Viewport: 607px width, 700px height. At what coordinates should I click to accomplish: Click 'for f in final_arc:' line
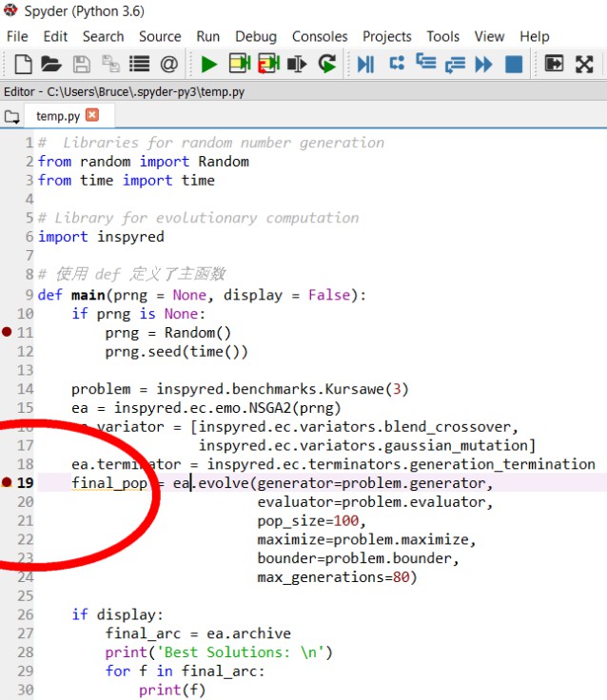coord(186,671)
